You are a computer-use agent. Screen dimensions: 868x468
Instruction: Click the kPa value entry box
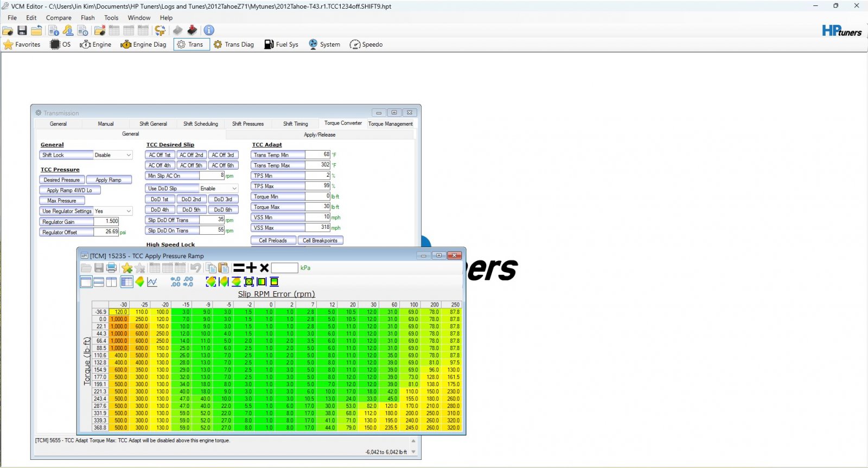coord(285,268)
